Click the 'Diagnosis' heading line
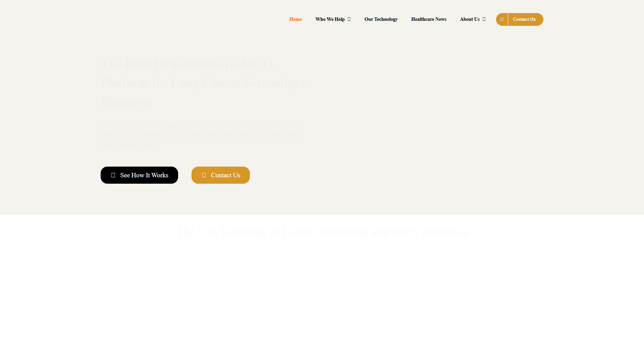Image resolution: width=644 pixels, height=362 pixels. click(126, 102)
